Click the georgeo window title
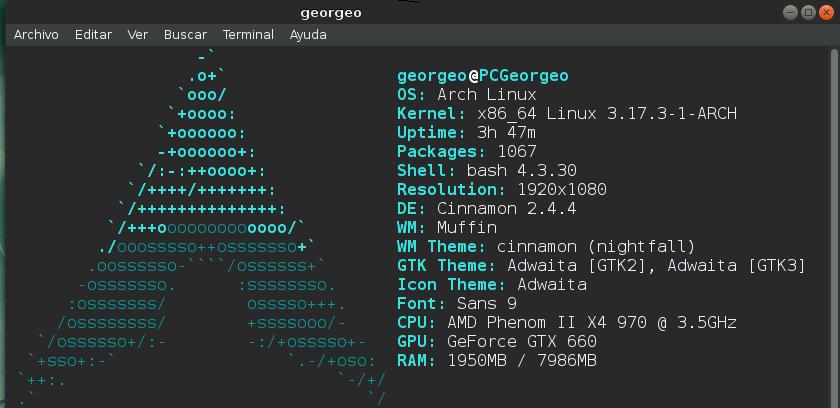The height and width of the screenshot is (408, 840). point(331,13)
